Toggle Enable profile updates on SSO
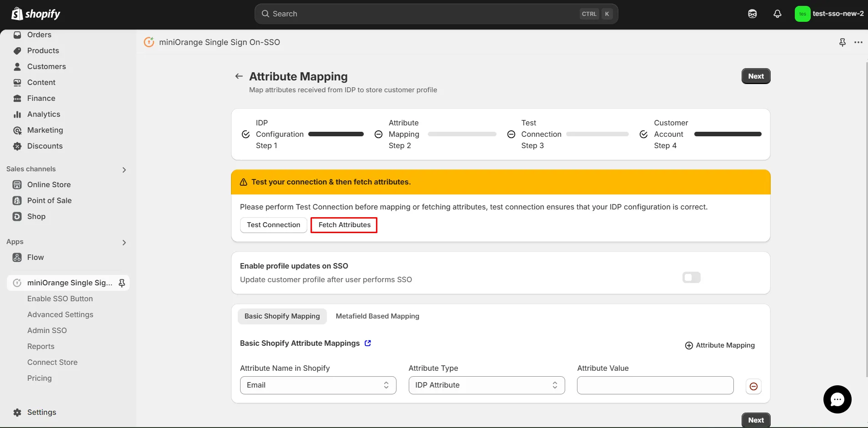The height and width of the screenshot is (428, 868). coord(692,277)
